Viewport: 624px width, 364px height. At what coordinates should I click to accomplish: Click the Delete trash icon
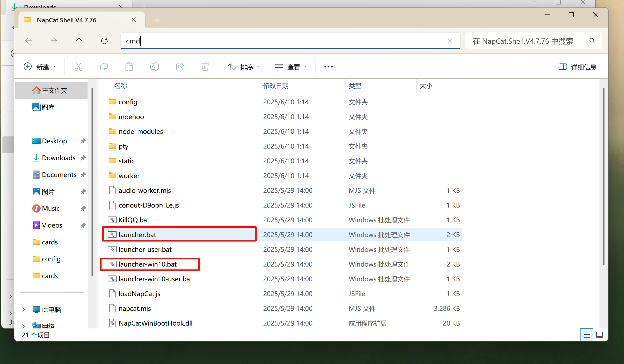pyautogui.click(x=205, y=67)
